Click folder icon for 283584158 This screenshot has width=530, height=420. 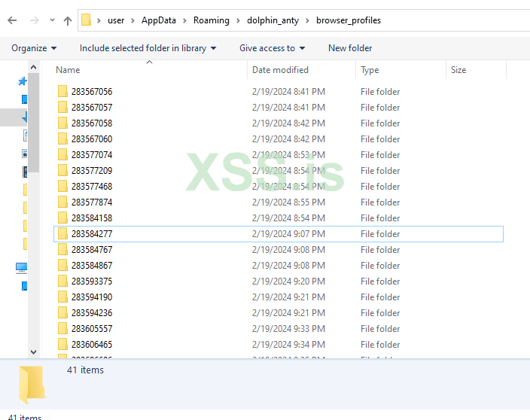(x=62, y=218)
